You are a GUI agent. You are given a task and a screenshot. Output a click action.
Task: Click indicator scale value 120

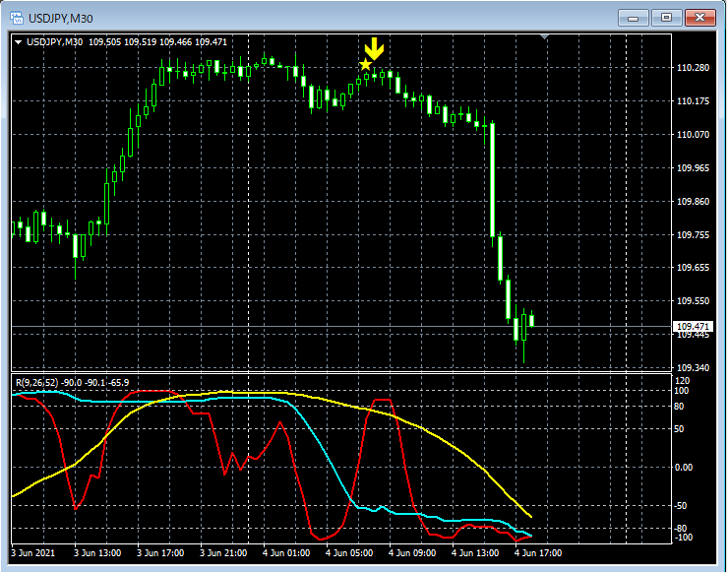pyautogui.click(x=684, y=381)
